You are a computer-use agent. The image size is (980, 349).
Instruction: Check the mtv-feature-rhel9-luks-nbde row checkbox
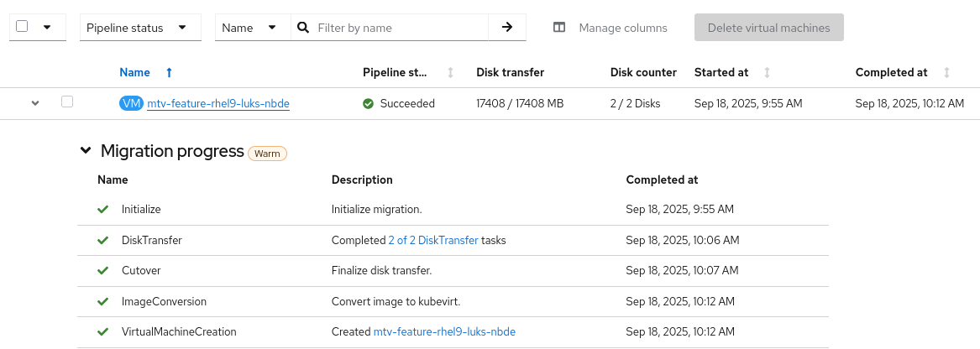click(67, 102)
